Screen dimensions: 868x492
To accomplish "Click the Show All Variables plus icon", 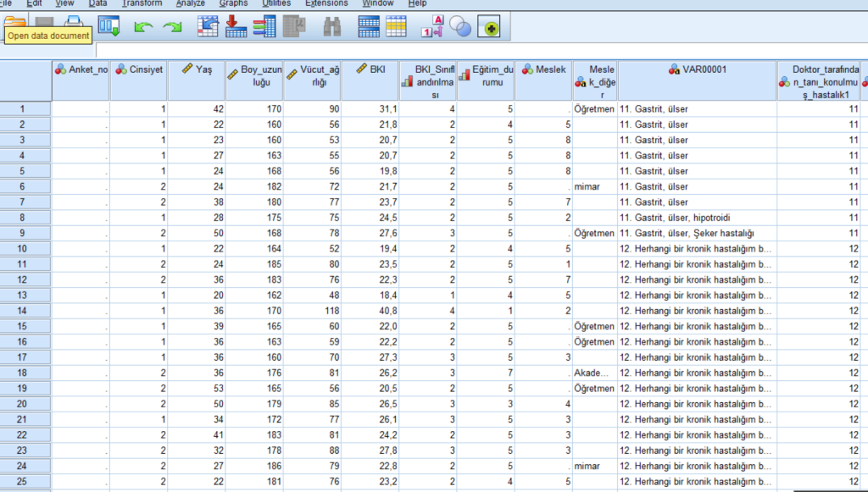I will pyautogui.click(x=490, y=28).
